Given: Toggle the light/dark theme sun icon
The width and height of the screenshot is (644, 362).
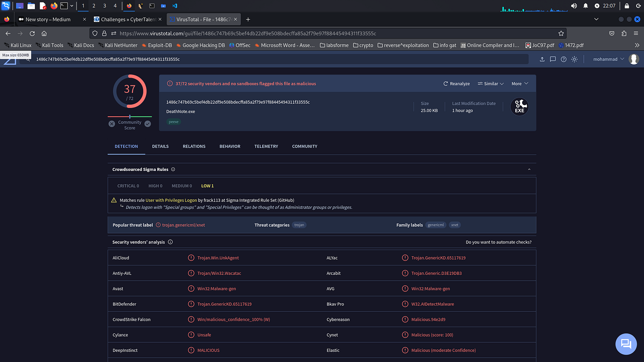Looking at the screenshot, I should point(575,59).
